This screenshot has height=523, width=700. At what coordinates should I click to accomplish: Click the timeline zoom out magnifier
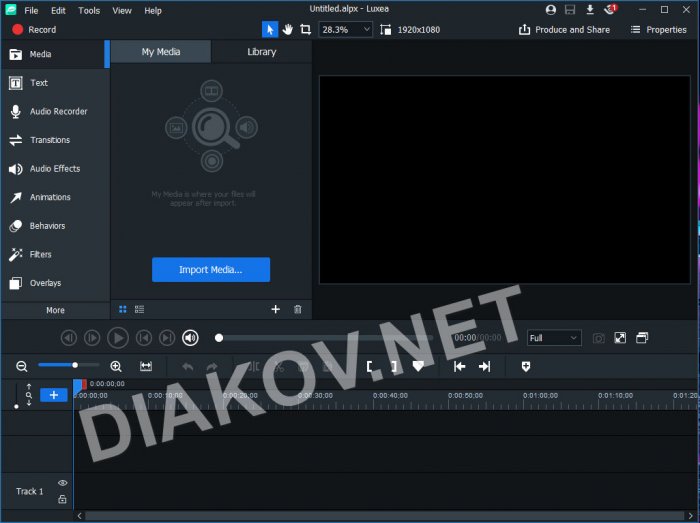[x=22, y=367]
